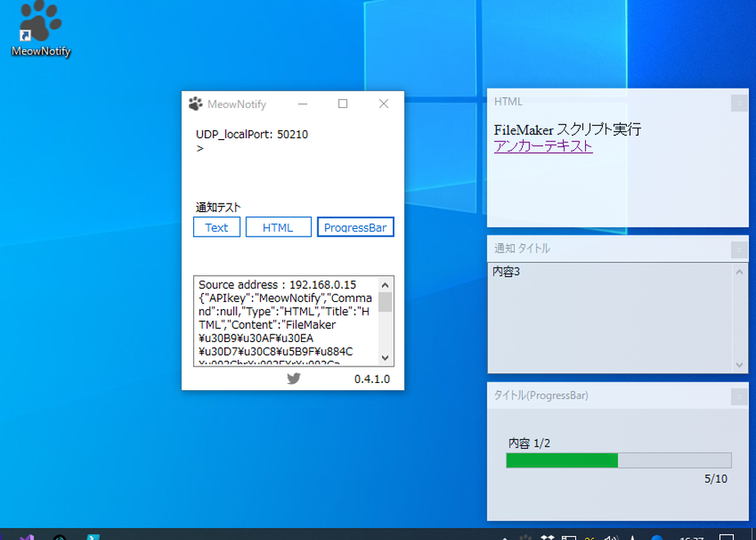Click the paw icon in MeowNotify title bar
This screenshot has height=540, width=756.
(196, 104)
